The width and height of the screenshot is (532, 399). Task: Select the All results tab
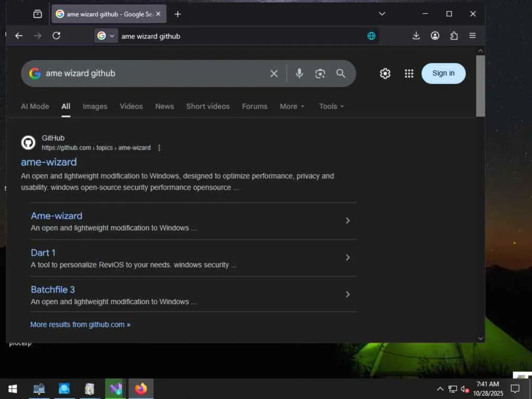pos(66,106)
